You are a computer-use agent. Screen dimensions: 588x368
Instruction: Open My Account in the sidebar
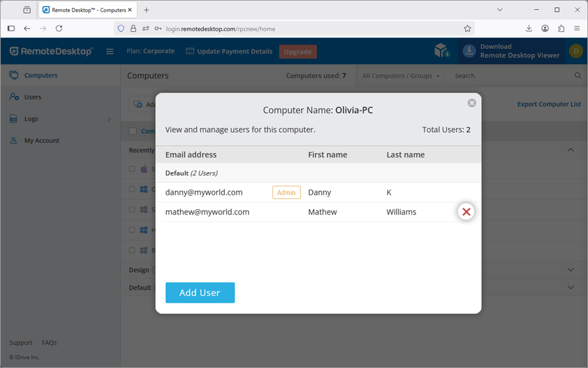pyautogui.click(x=42, y=141)
